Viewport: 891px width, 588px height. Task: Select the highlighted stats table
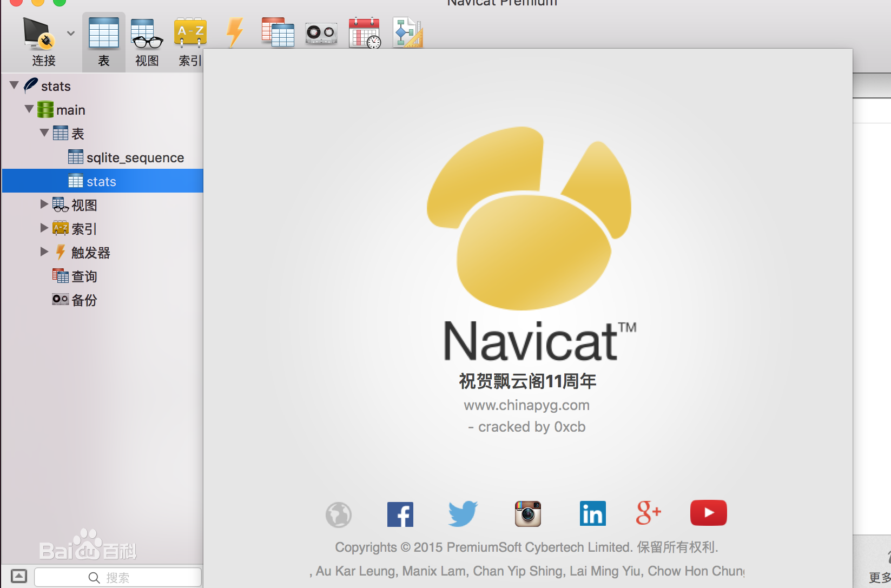point(103,181)
